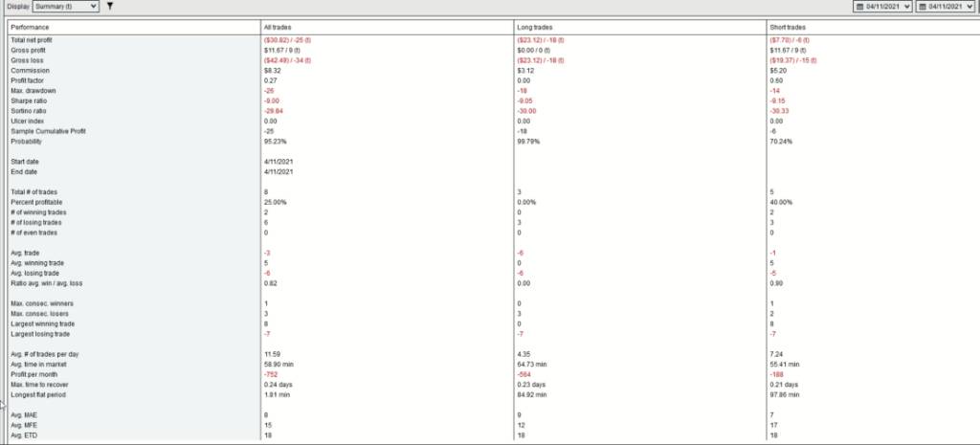Select the End date row label
Image resolution: width=980 pixels, height=445 pixels.
point(24,171)
